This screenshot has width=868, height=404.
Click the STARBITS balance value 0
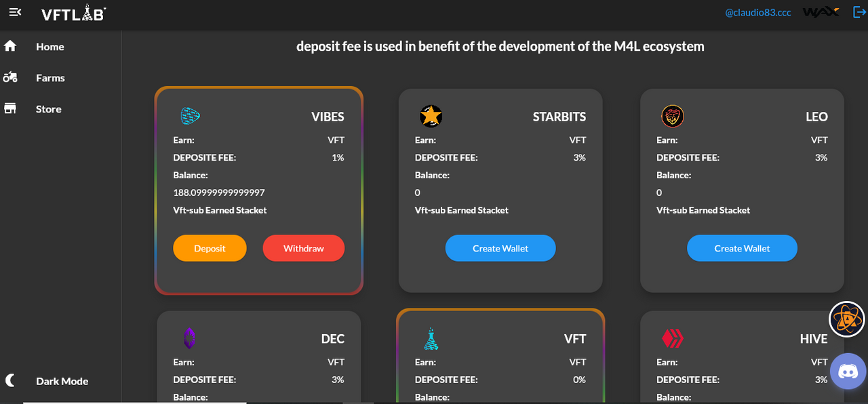[418, 193]
